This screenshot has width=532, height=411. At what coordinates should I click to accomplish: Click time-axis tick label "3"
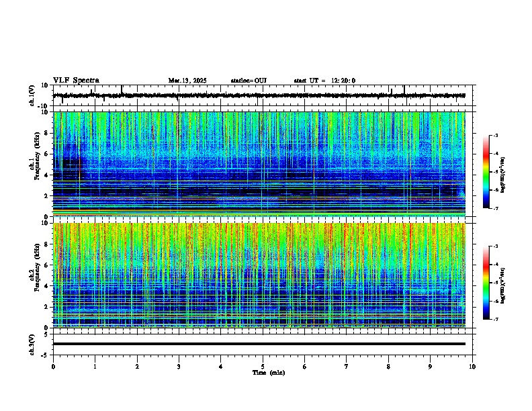179,367
